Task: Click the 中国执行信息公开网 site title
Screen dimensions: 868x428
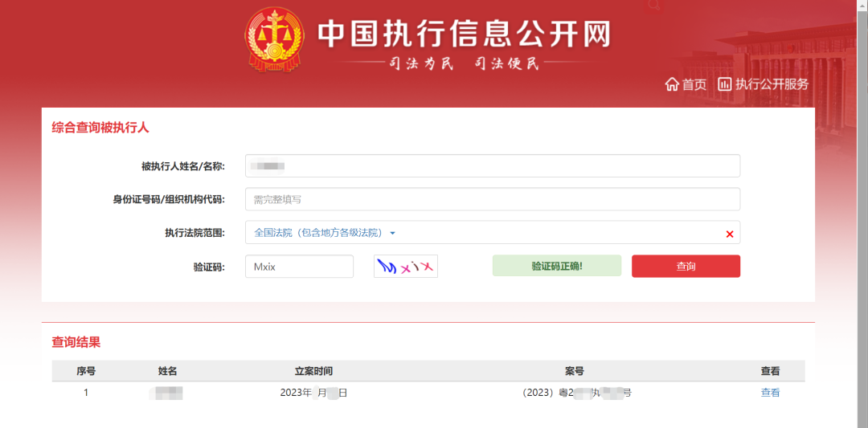Action: click(464, 35)
